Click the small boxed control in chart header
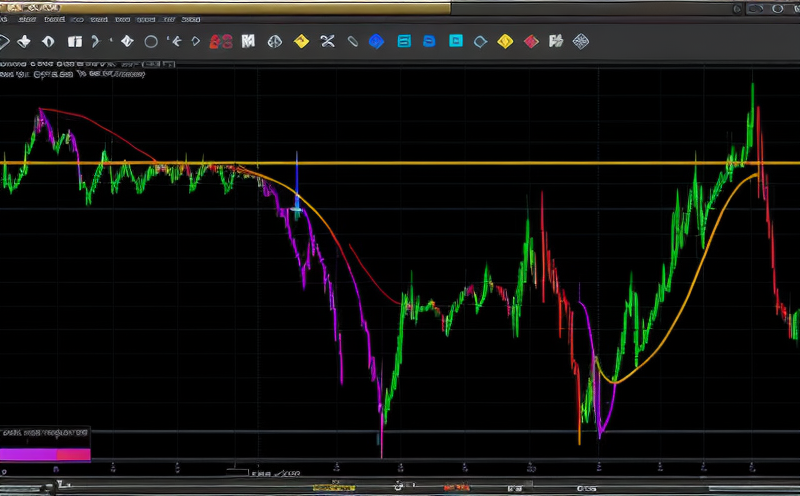 [159, 64]
